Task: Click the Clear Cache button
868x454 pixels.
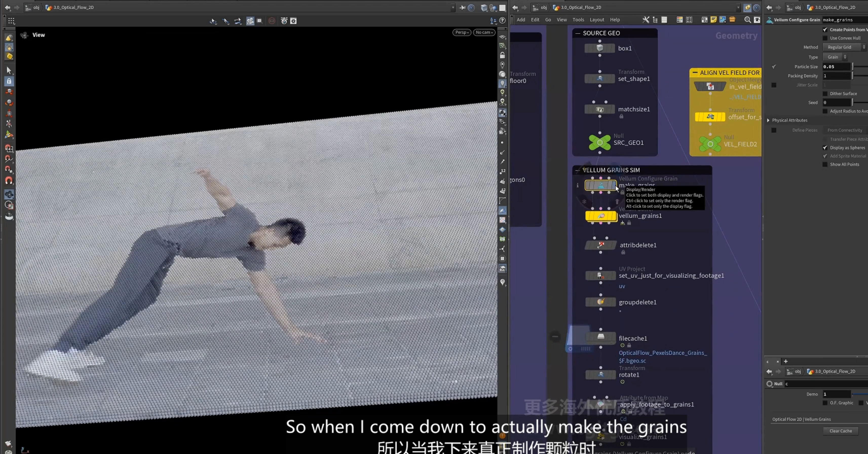Action: point(841,431)
